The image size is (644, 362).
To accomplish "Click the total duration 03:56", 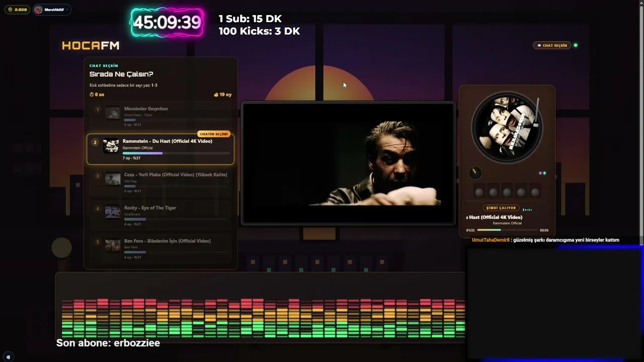I will click(x=544, y=230).
